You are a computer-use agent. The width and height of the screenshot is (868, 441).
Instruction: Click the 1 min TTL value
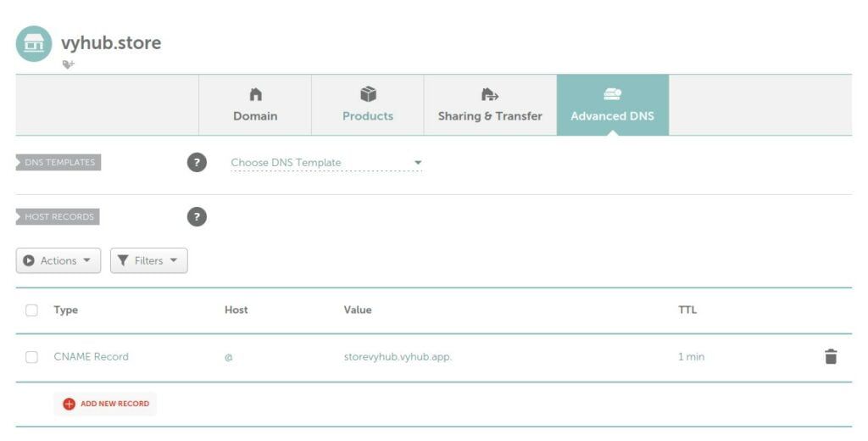[692, 357]
